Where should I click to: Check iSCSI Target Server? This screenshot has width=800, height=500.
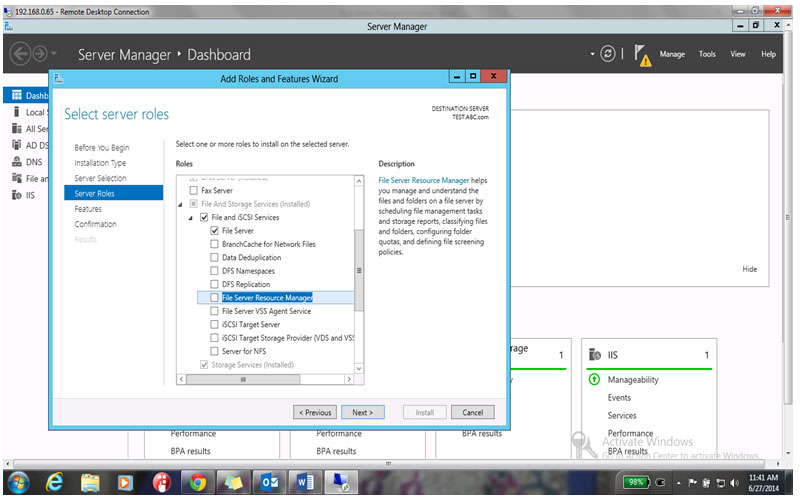click(214, 324)
